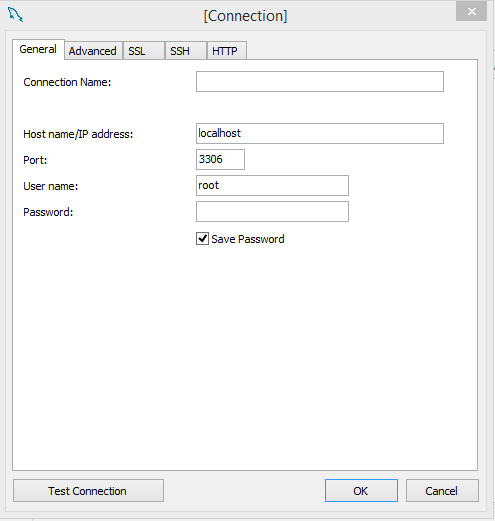
Task: Click the "User name:" label
Action: pos(50,186)
